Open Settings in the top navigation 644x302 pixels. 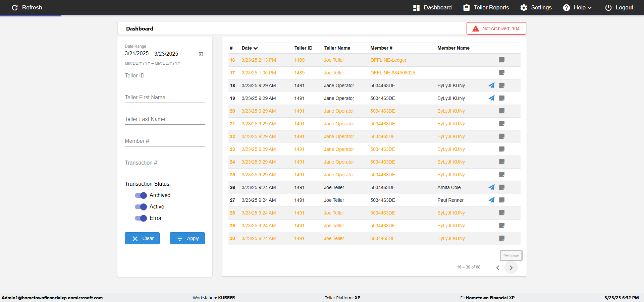pos(536,8)
